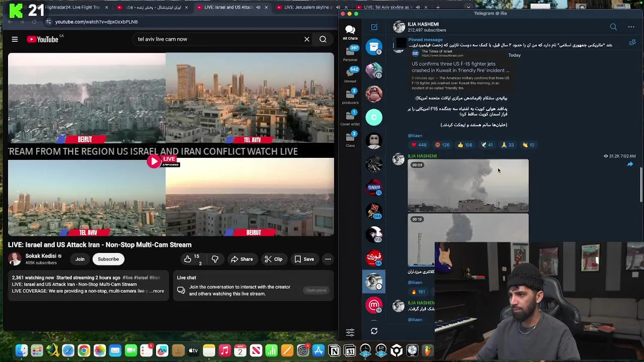Viewport: 644px width, 362px height.
Task: Open browser site information icon in address bar
Action: tap(48, 22)
